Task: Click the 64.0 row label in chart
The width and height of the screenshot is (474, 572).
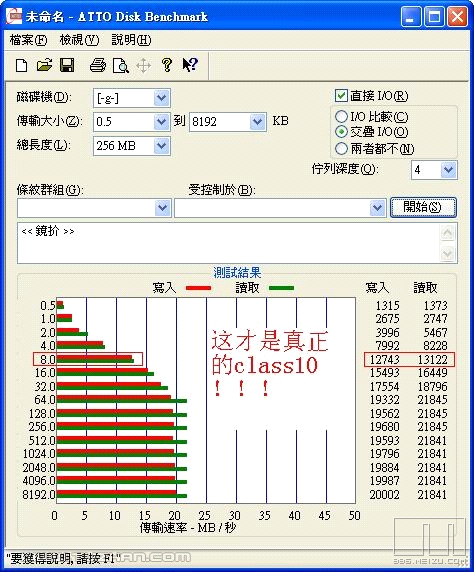Action: point(45,400)
